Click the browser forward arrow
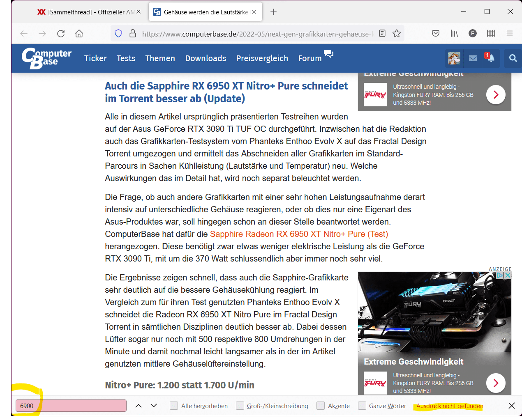The width and height of the screenshot is (522, 420). (x=42, y=34)
